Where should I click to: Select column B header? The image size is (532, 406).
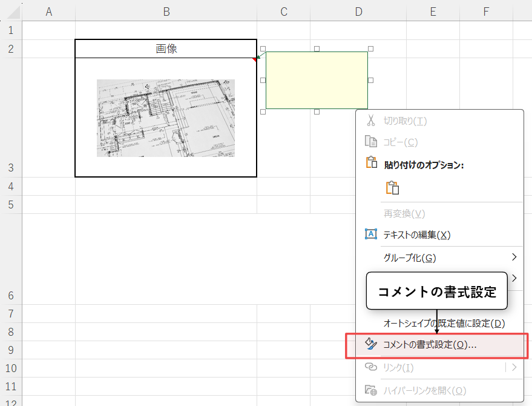(x=166, y=11)
